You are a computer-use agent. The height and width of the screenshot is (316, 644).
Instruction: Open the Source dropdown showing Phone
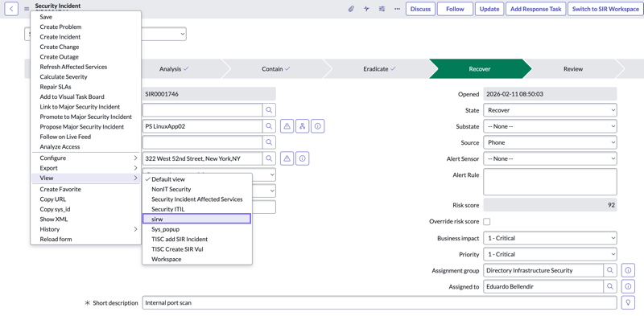550,142
